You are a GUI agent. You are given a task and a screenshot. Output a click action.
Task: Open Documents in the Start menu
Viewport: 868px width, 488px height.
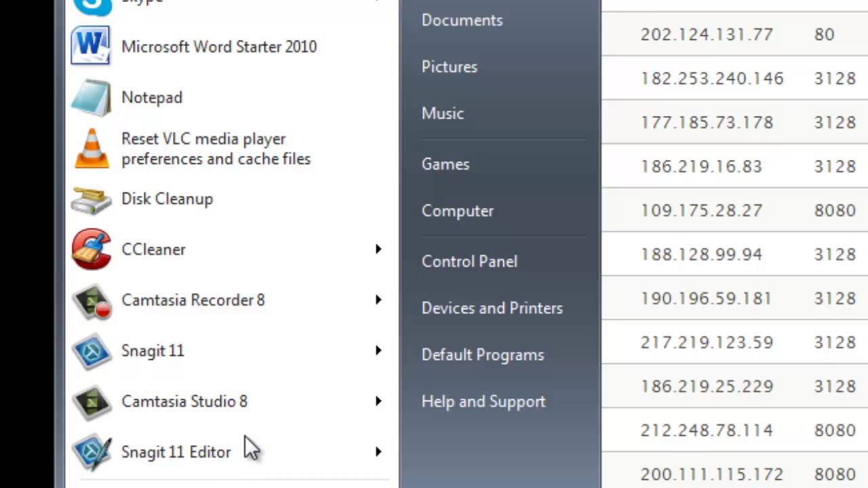pyautogui.click(x=462, y=20)
